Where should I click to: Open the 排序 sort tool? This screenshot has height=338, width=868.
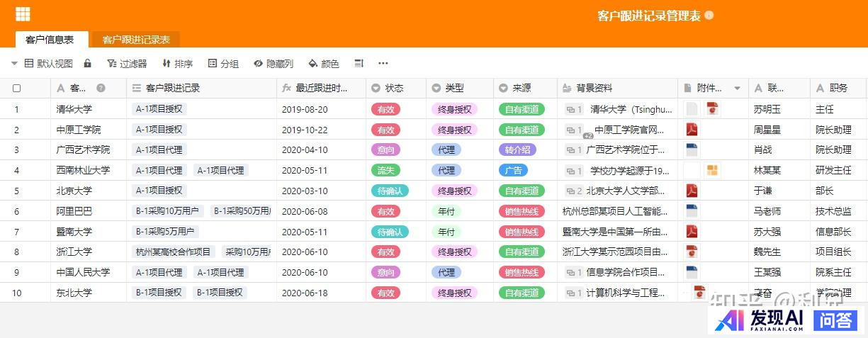coord(177,63)
